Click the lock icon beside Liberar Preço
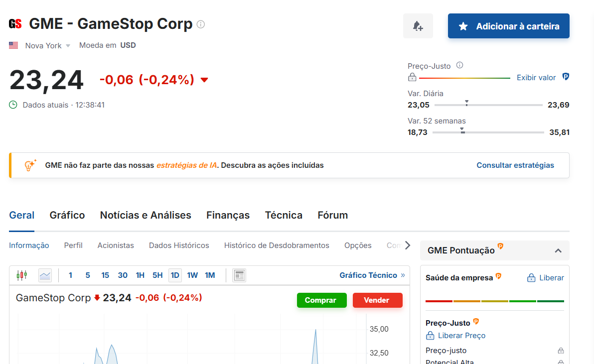 (430, 336)
